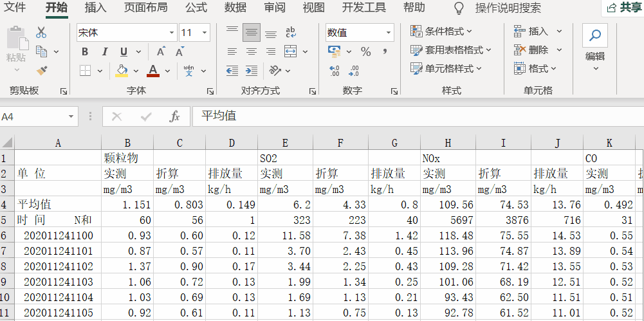644x321 pixels.
Task: Open font color dropdown arrow
Action: point(167,71)
